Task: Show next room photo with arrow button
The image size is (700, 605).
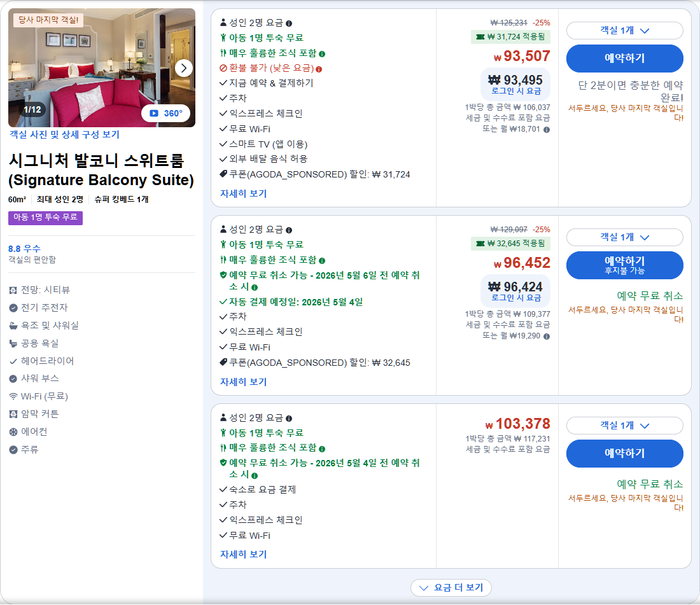Action: (x=183, y=68)
